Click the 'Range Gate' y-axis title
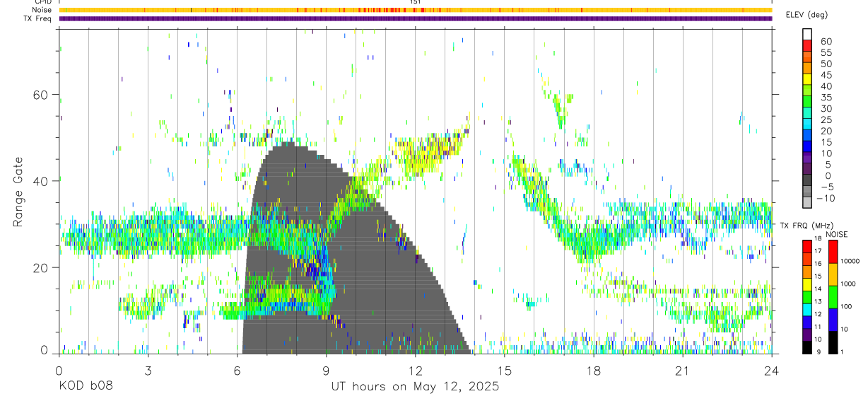868x401 pixels. (x=18, y=192)
